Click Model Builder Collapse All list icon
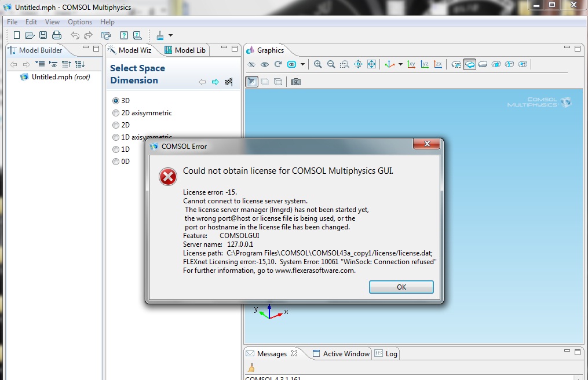 point(40,64)
